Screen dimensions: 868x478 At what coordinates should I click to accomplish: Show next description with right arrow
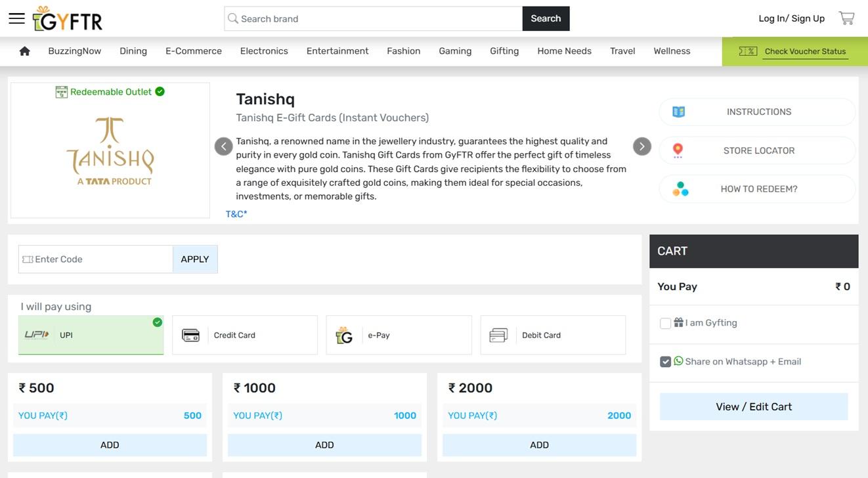[x=641, y=146]
